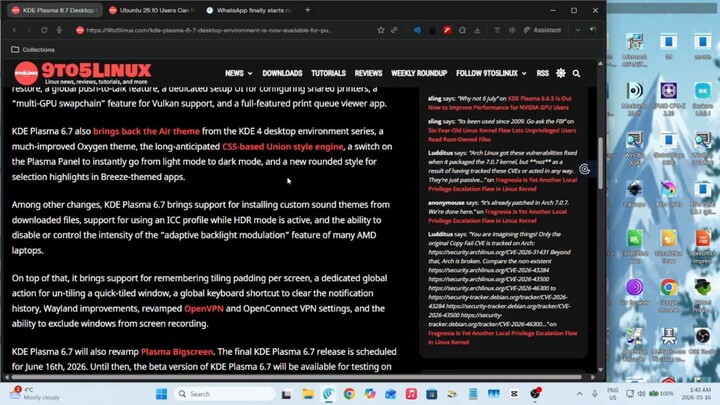This screenshot has height=405, width=720.
Task: Bookmark the page with the star icon
Action: (381, 30)
